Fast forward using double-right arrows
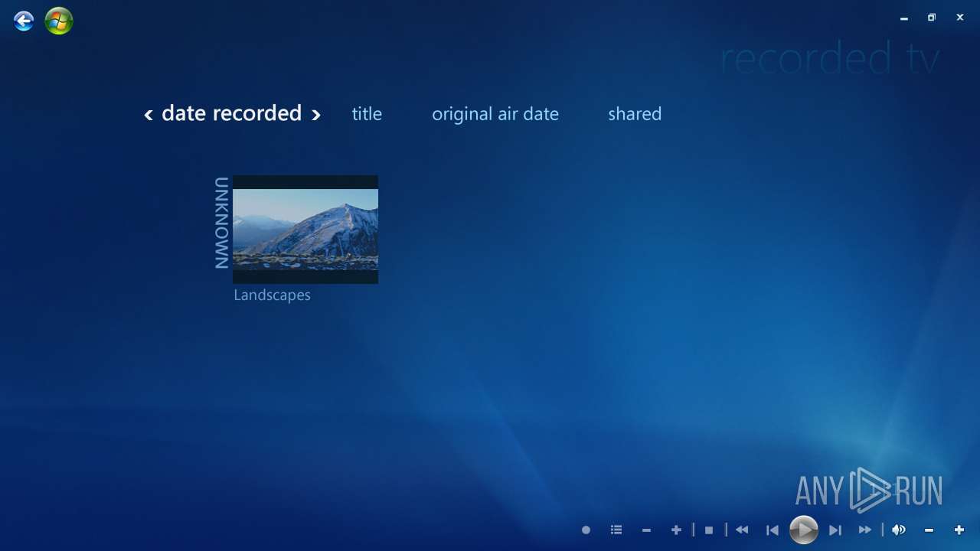The image size is (980, 551). pos(865,530)
